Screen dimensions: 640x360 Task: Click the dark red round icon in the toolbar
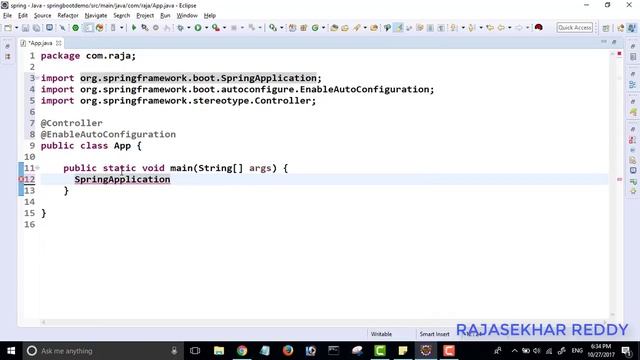pyautogui.click(x=539, y=27)
